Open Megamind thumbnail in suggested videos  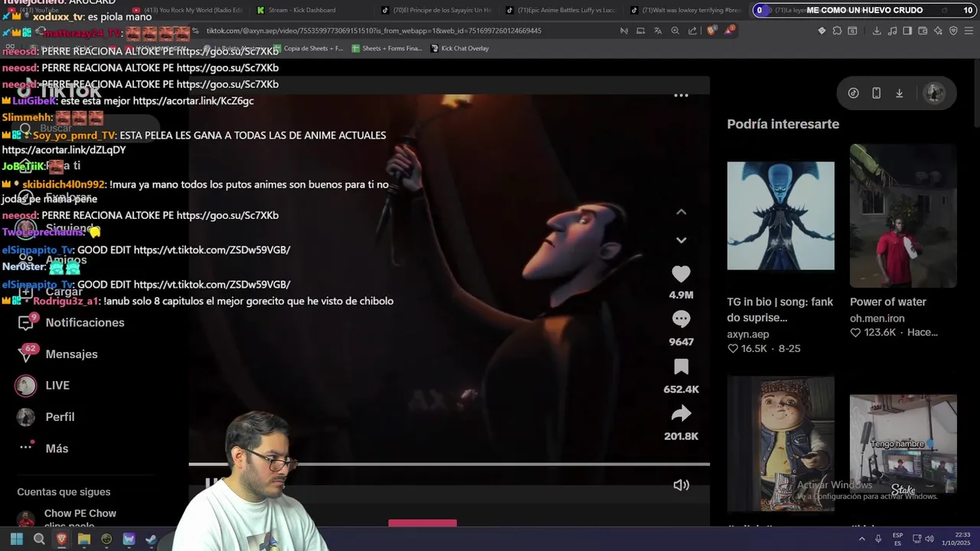pyautogui.click(x=780, y=216)
